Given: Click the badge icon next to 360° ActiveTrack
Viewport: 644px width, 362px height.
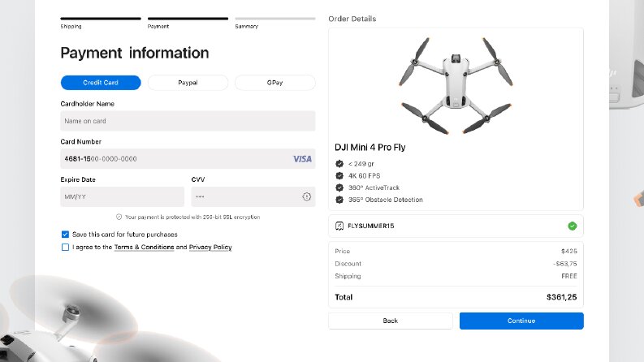Looking at the screenshot, I should 339,187.
